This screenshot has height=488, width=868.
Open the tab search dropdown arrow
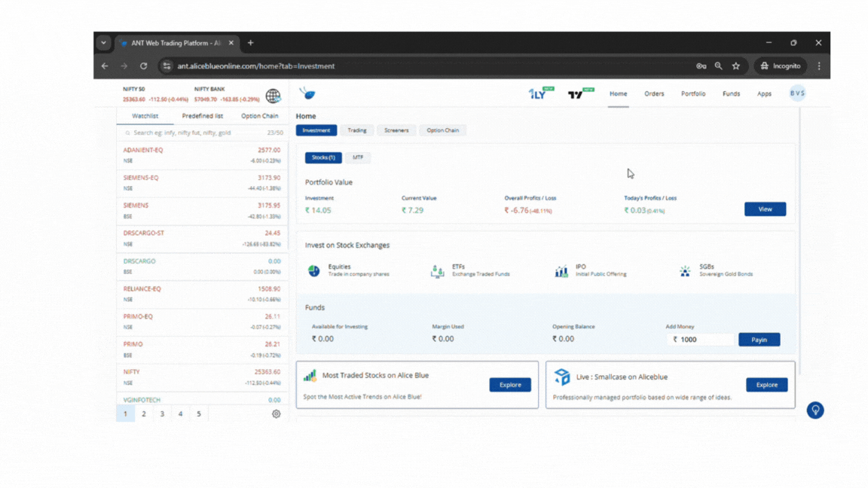pyautogui.click(x=103, y=43)
